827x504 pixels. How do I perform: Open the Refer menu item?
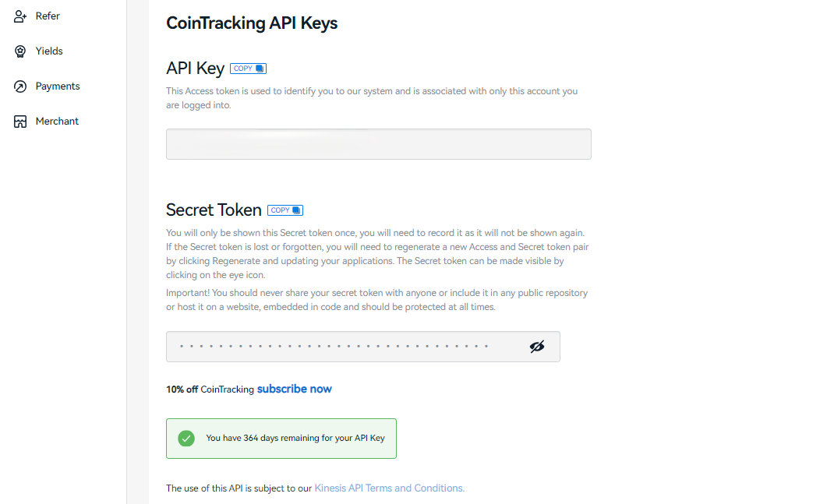click(x=48, y=16)
